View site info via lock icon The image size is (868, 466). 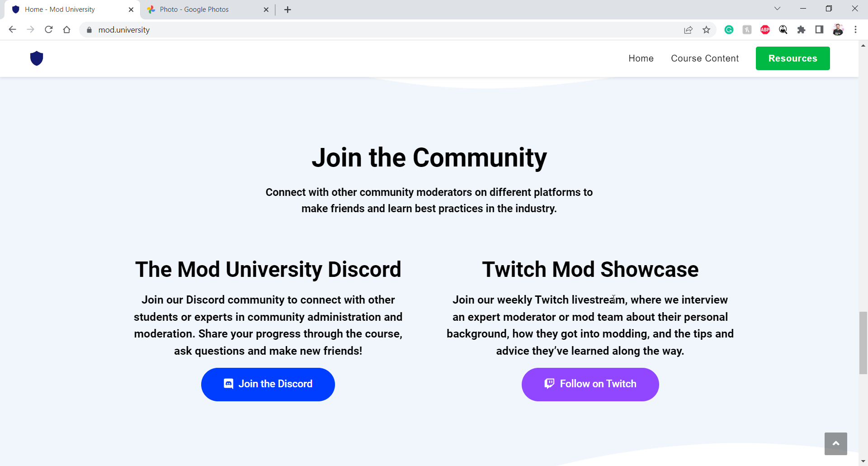pos(89,30)
